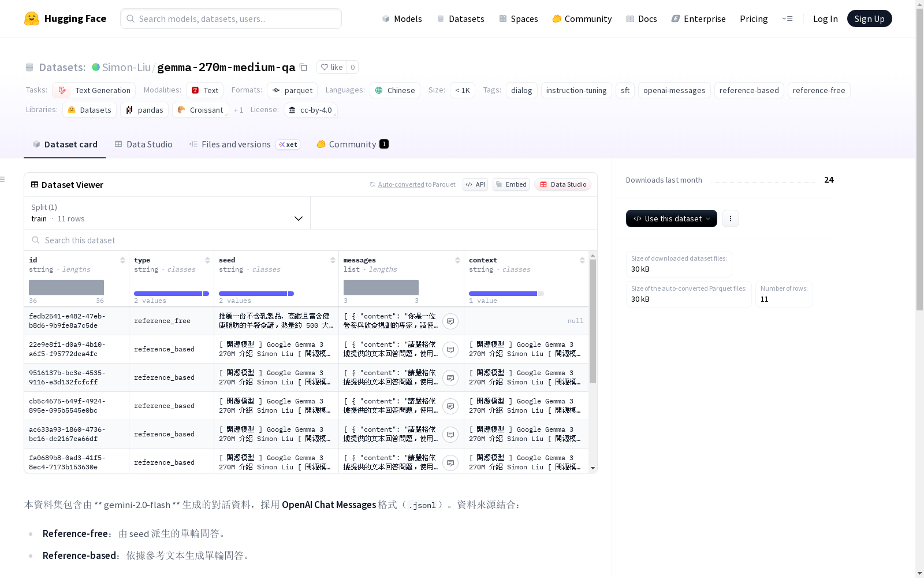
Task: Sort by the messages column arrows
Action: (x=457, y=260)
